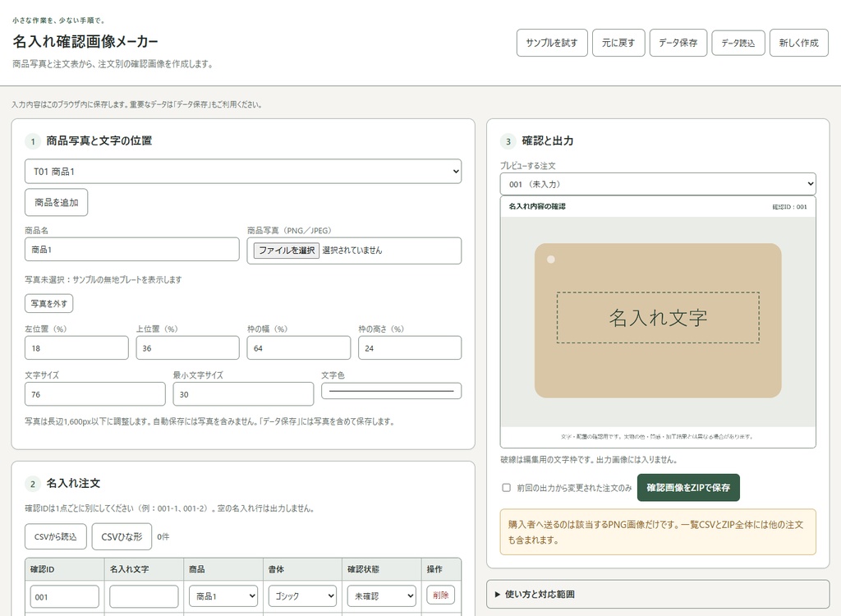The width and height of the screenshot is (841, 616).
Task: Click the データ保存 button
Action: click(678, 43)
